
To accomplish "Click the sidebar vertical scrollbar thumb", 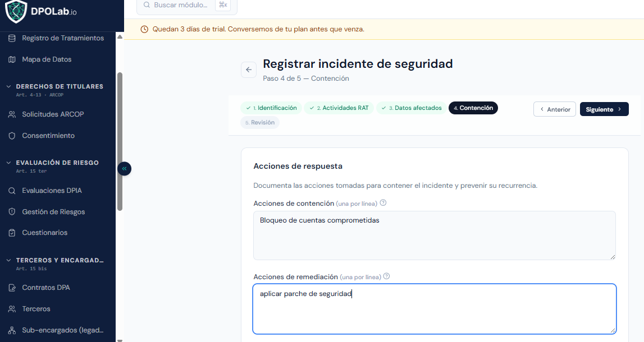I will click(x=120, y=141).
